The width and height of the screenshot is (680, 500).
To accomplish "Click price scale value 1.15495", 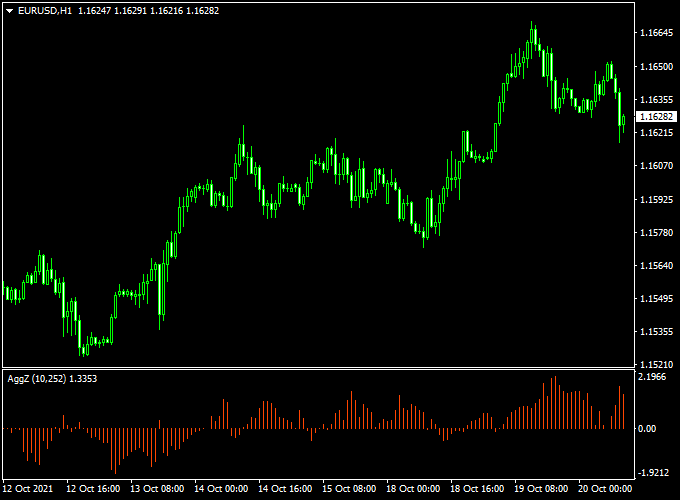I will click(657, 299).
